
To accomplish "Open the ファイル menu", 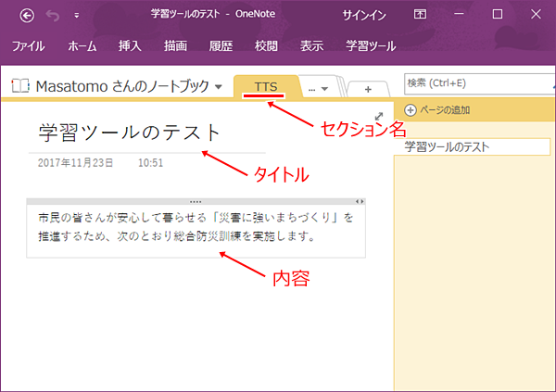I will coord(29,45).
